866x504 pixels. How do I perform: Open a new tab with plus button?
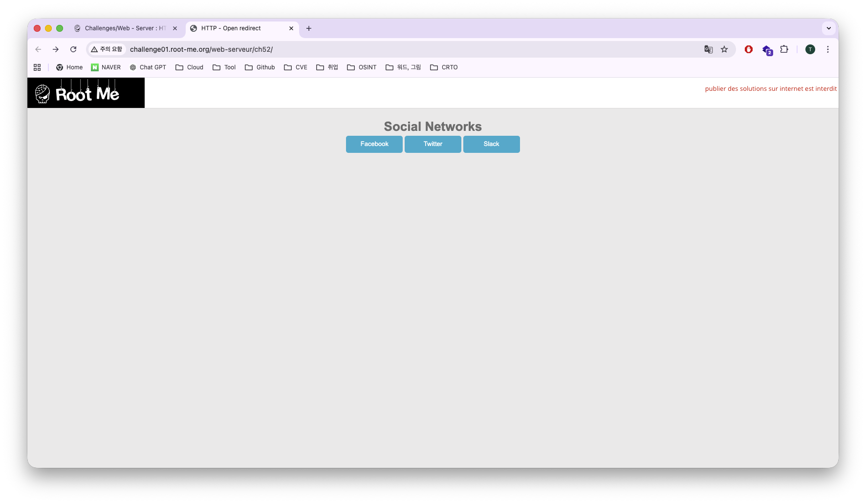pos(309,28)
